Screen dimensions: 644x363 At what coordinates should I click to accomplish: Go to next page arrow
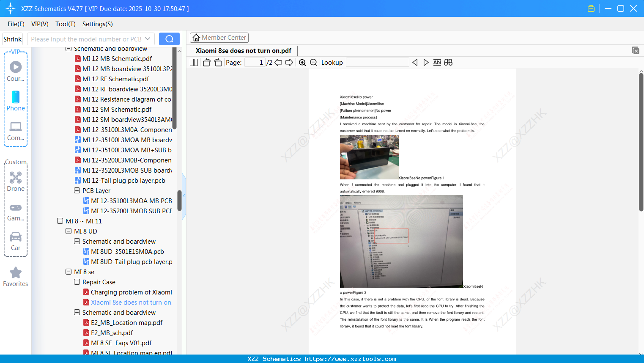pyautogui.click(x=289, y=63)
